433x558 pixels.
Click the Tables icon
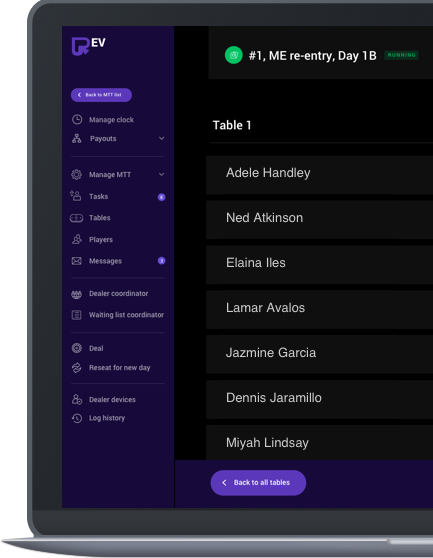tap(76, 218)
